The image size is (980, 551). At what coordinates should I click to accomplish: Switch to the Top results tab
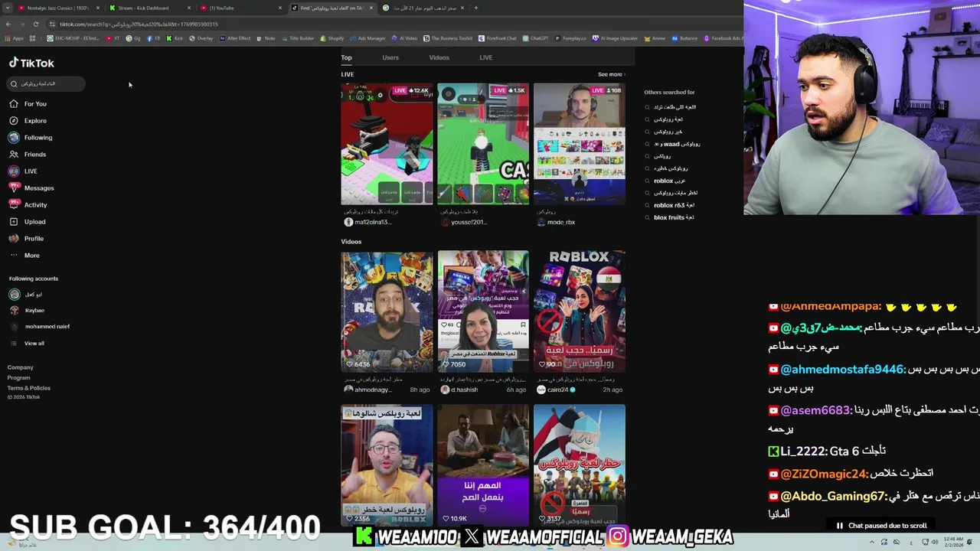coord(346,57)
